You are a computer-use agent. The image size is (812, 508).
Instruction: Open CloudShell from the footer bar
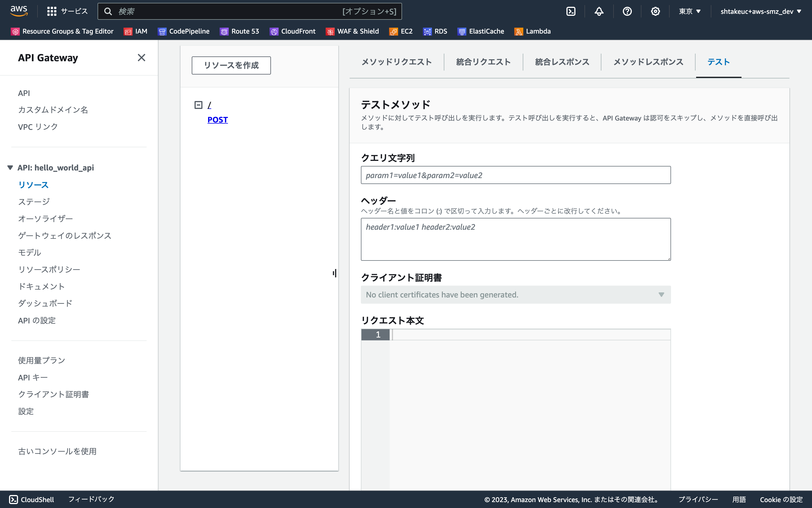click(x=32, y=500)
